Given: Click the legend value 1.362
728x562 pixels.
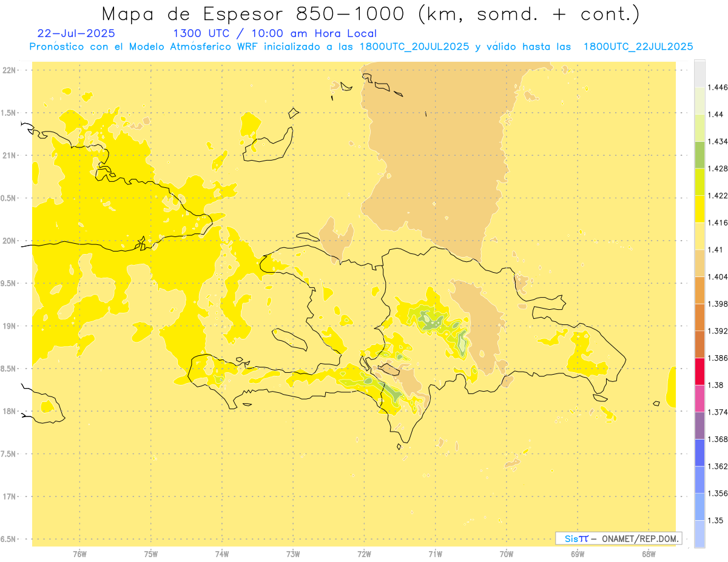Looking at the screenshot, I should pos(717,466).
